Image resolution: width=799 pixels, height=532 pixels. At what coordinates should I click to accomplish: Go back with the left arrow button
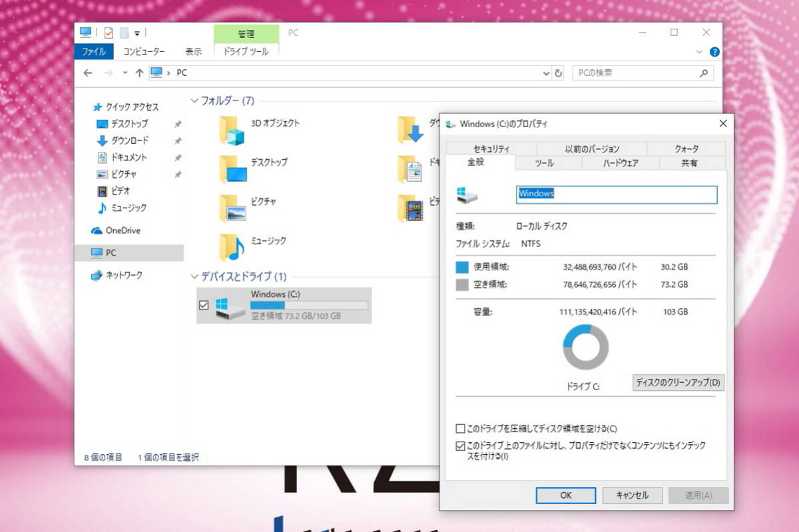click(x=88, y=73)
